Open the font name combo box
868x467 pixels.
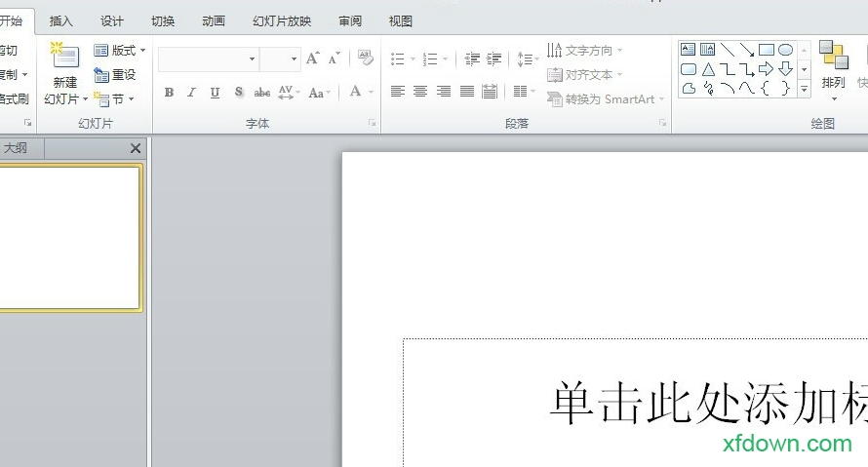click(x=208, y=58)
